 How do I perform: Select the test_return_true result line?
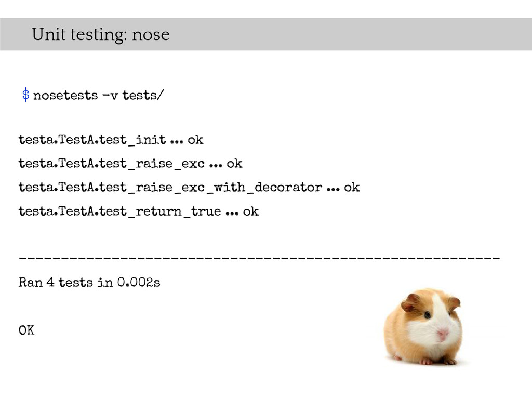pos(139,212)
